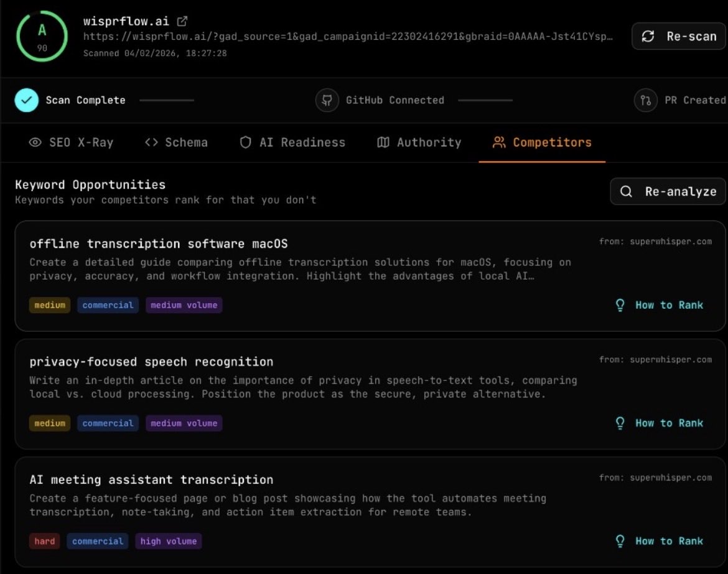The height and width of the screenshot is (574, 728).
Task: Click the commercial tag on privacy-focused speech card
Action: coord(108,423)
